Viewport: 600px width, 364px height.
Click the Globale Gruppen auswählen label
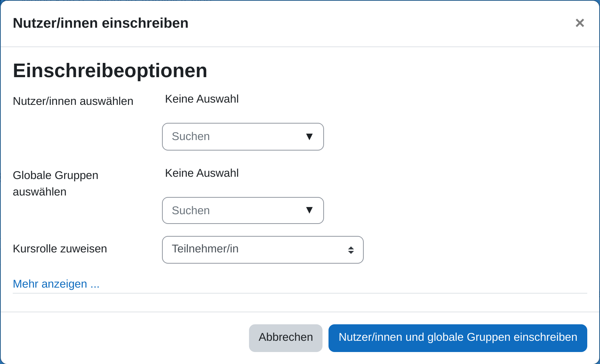(x=55, y=183)
